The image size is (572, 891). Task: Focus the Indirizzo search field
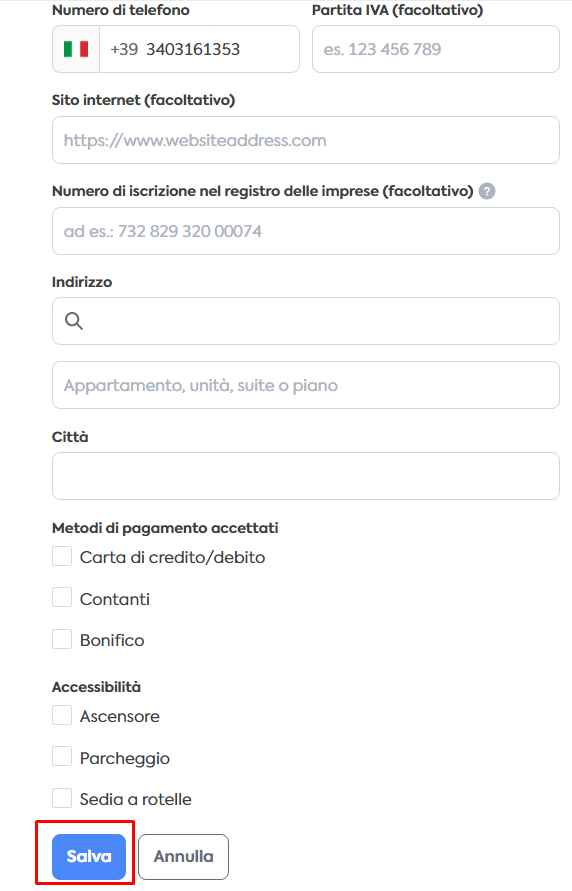tap(306, 321)
